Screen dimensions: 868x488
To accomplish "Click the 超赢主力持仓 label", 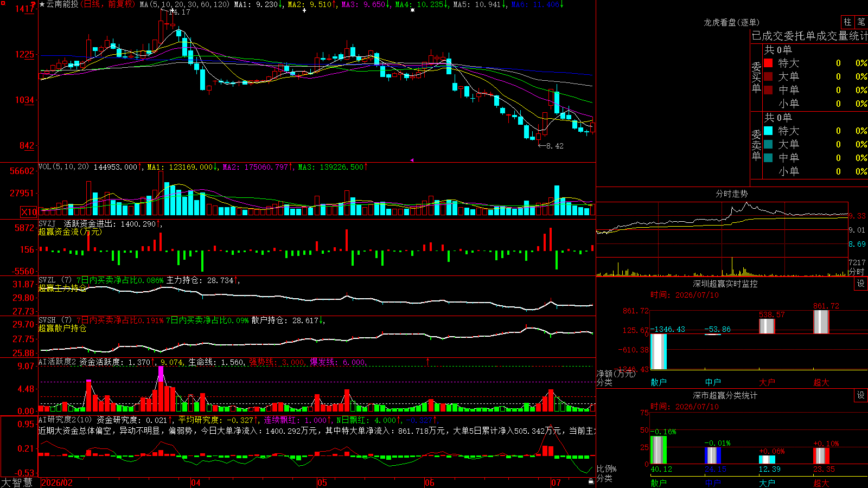I will (62, 288).
